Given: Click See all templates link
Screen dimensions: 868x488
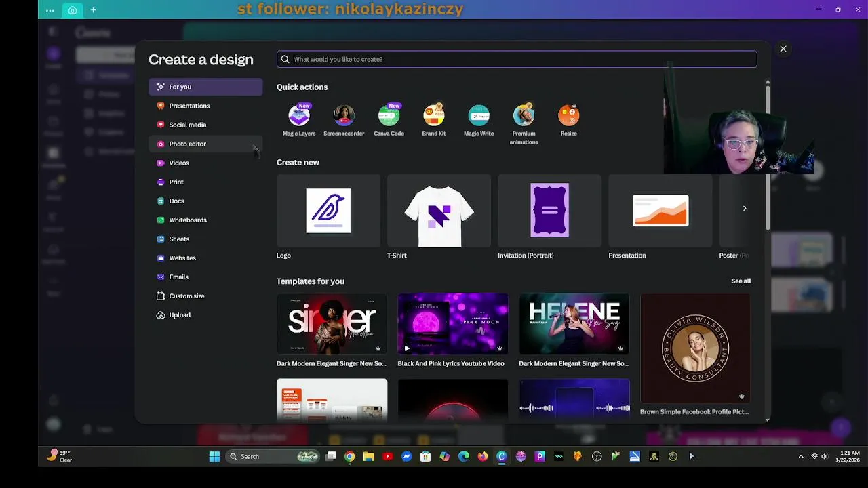Looking at the screenshot, I should tap(741, 281).
